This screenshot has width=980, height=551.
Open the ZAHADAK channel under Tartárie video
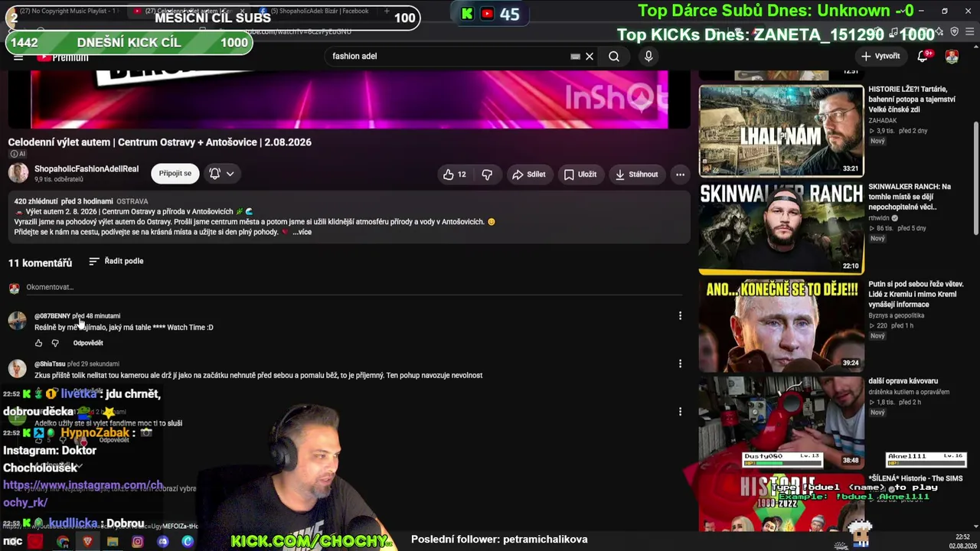[882, 120]
